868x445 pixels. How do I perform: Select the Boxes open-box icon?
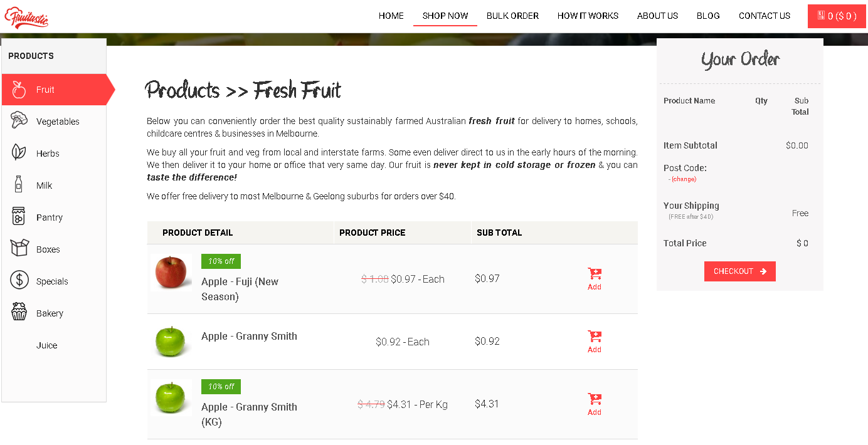point(19,248)
